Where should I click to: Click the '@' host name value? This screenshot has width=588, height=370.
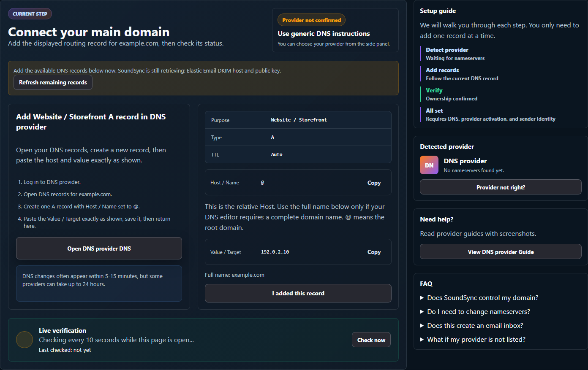click(x=262, y=183)
